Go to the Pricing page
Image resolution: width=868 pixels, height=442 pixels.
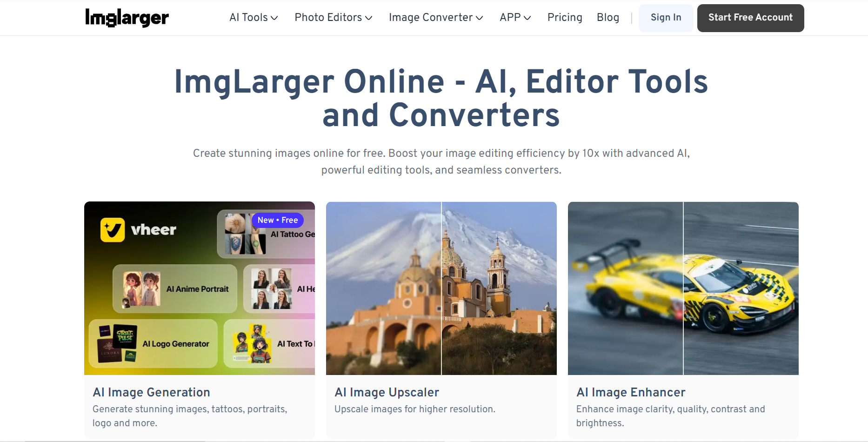pyautogui.click(x=565, y=18)
